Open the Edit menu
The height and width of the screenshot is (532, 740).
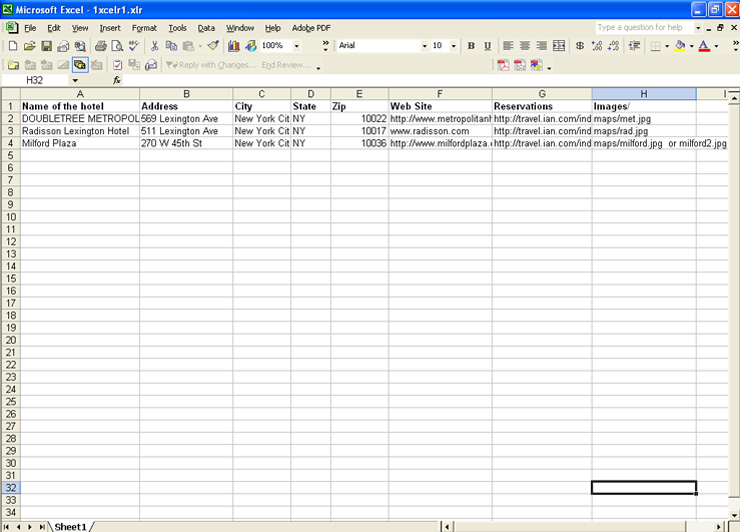(54, 28)
